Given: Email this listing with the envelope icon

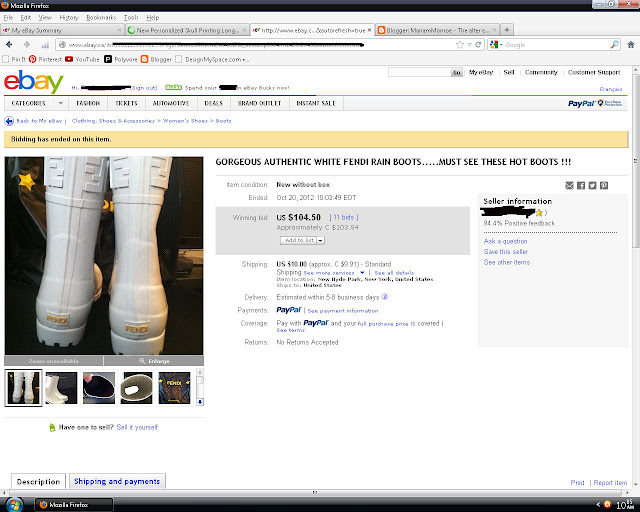Looking at the screenshot, I should (569, 186).
